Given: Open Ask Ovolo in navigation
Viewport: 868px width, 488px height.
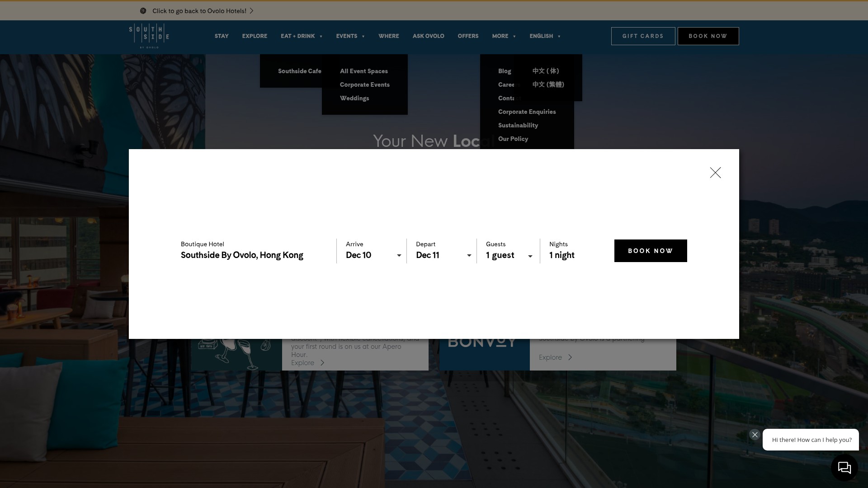Looking at the screenshot, I should click(x=428, y=36).
